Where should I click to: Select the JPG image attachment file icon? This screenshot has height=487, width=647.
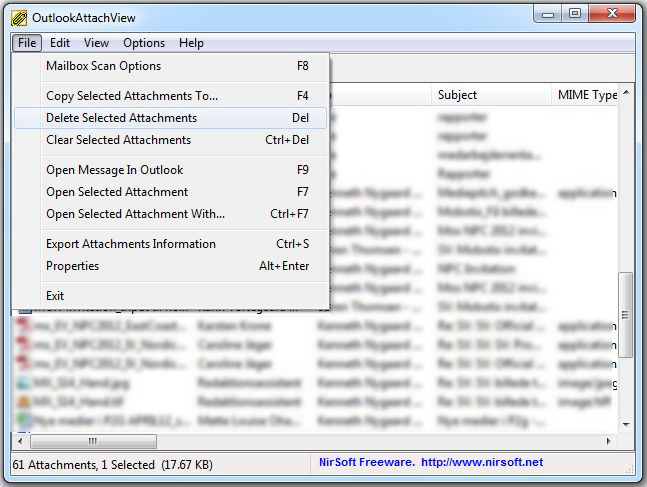tap(23, 383)
